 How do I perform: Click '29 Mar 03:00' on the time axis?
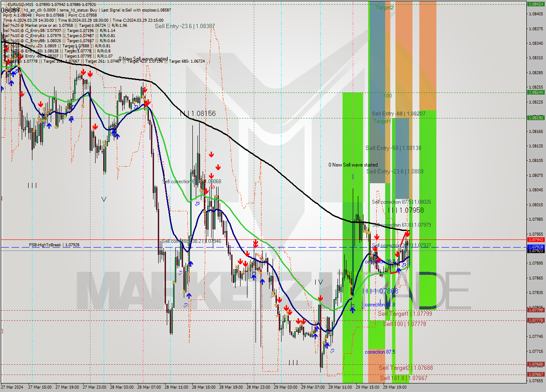[x=285, y=387]
